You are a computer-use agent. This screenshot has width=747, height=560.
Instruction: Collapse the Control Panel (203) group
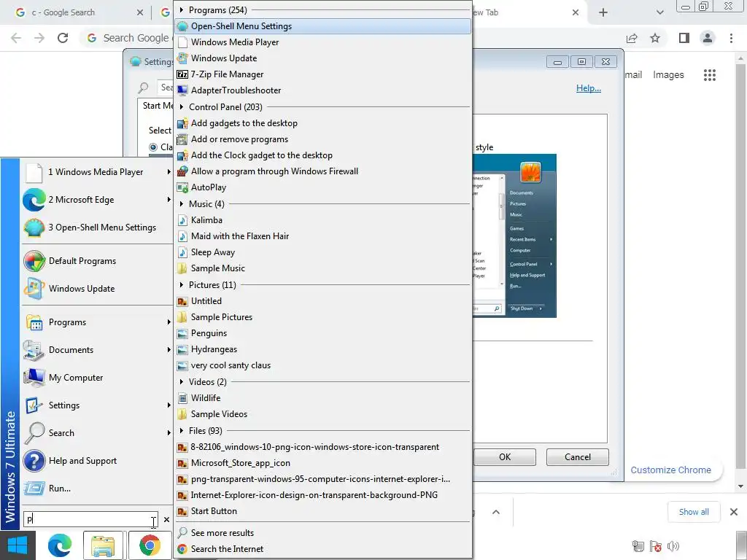pyautogui.click(x=182, y=107)
